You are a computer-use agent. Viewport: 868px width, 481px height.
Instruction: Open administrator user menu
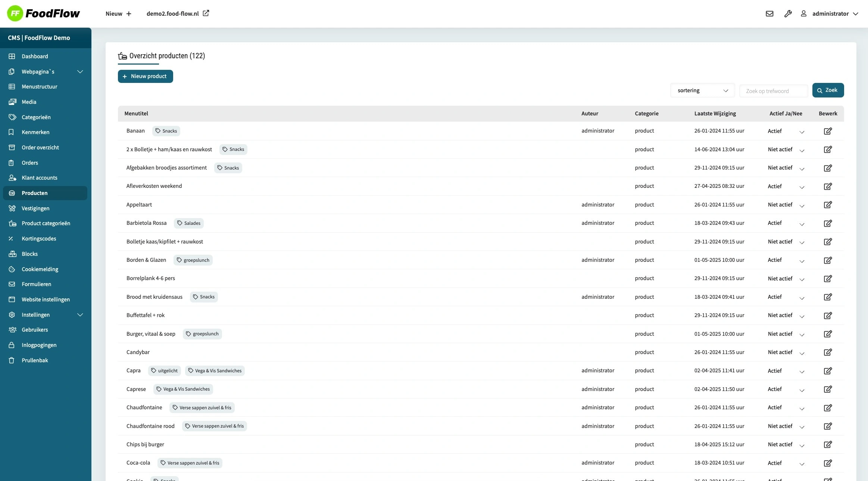(x=830, y=14)
